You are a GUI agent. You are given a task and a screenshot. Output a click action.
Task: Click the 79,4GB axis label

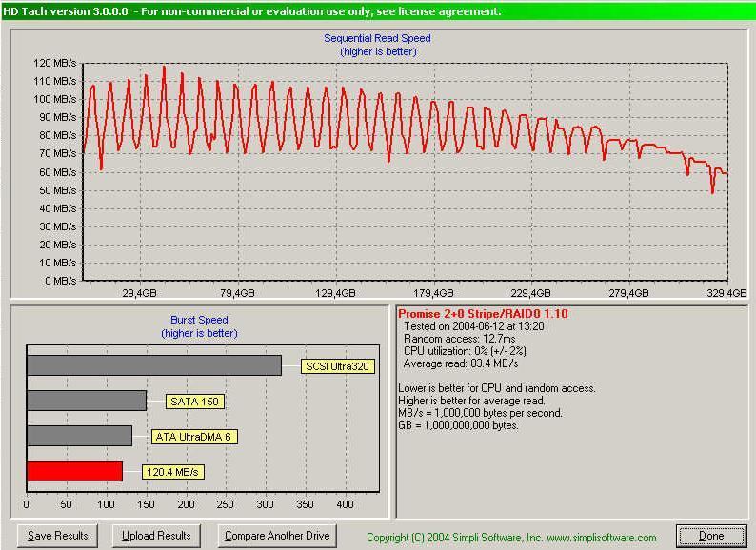[x=237, y=293]
